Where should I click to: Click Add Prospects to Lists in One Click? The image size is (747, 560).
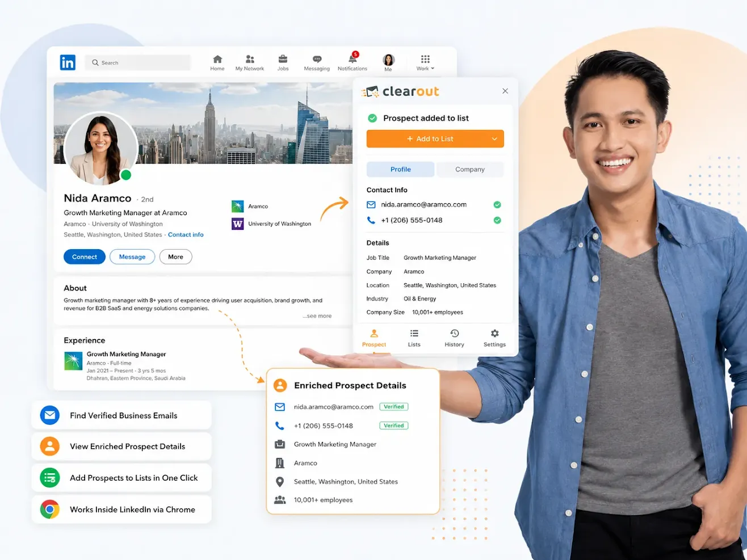point(121,478)
